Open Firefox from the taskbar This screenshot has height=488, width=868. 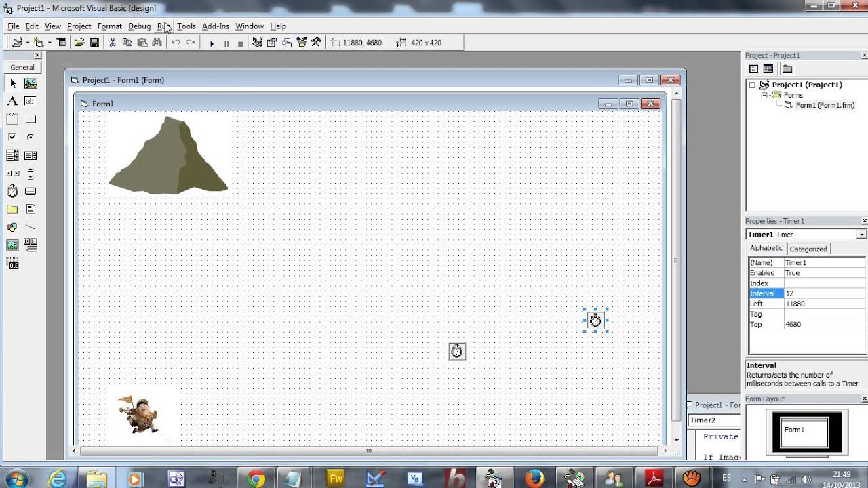pos(534,479)
